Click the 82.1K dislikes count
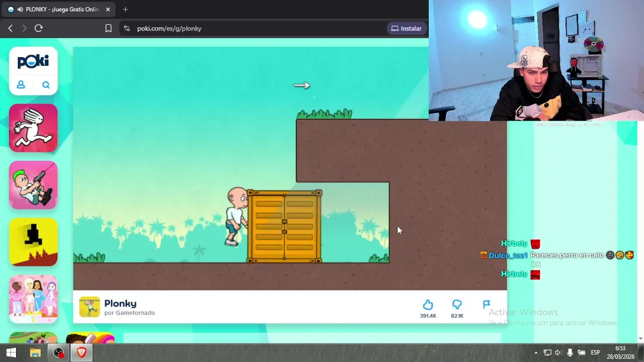The width and height of the screenshot is (644, 362). point(457,316)
